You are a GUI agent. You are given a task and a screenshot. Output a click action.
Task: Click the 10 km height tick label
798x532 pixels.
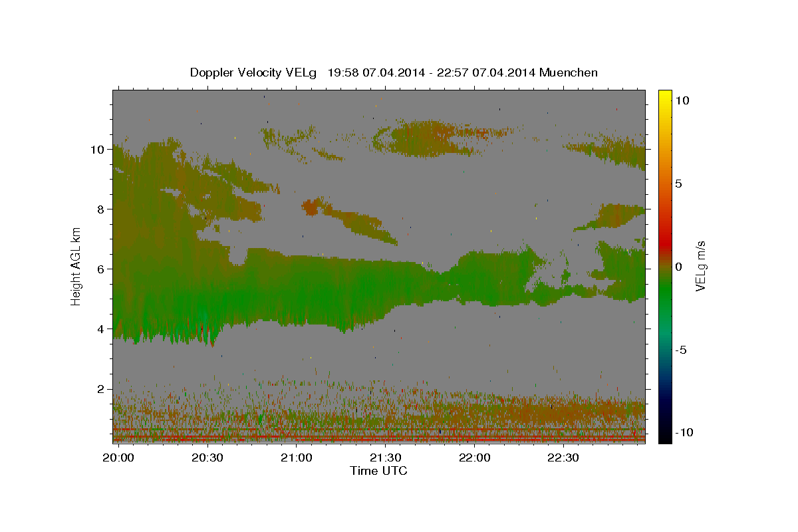(98, 149)
